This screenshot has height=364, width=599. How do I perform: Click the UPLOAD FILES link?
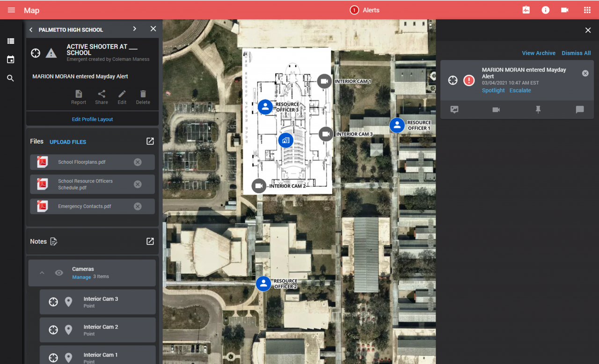[x=68, y=142]
